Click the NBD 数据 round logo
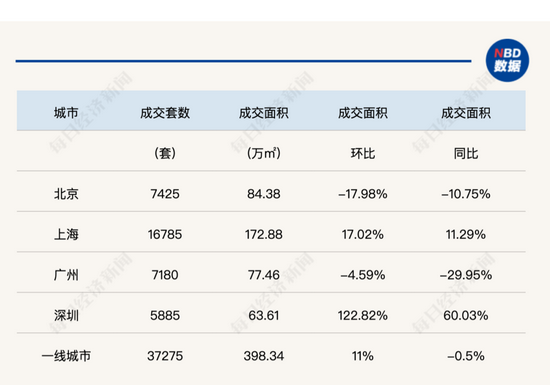This screenshot has width=550, height=385. 507,60
